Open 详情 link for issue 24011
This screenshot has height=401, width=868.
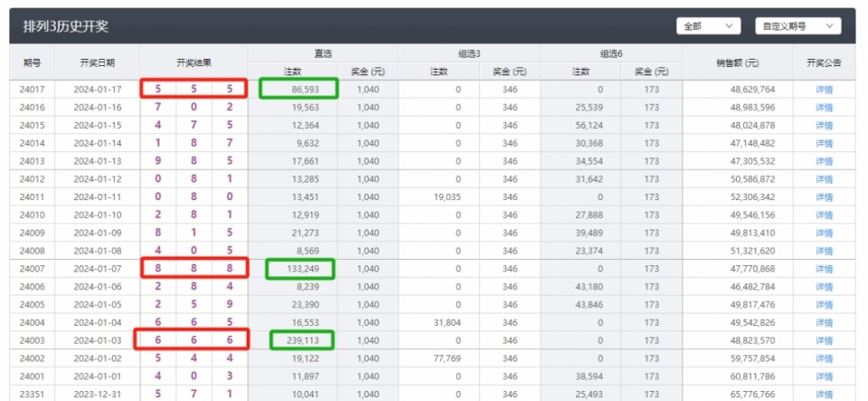[824, 197]
